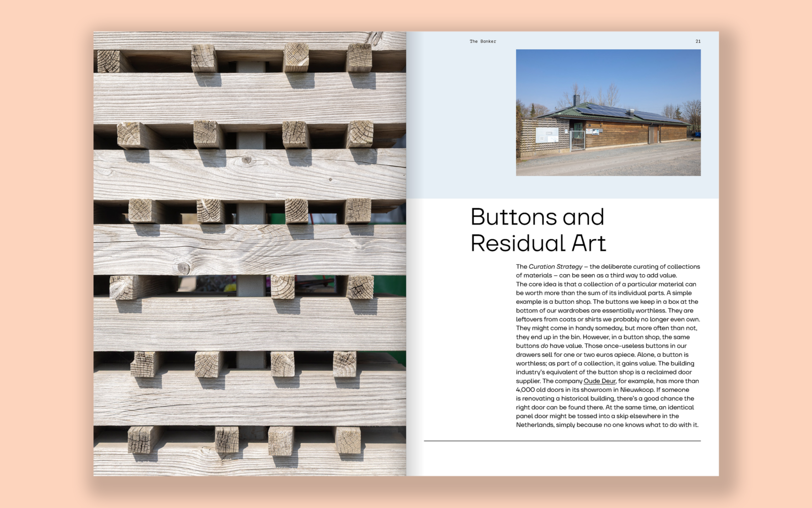
Task: Click The Banker header text
Action: [x=483, y=42]
